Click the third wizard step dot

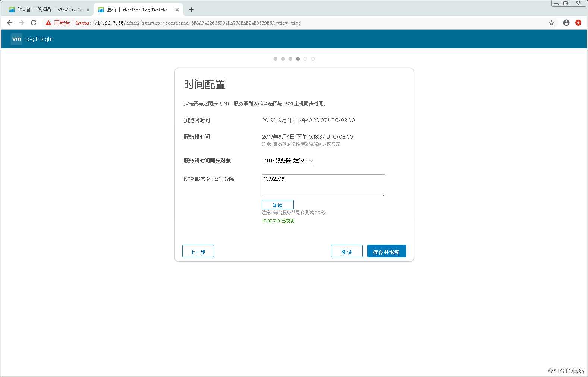290,59
